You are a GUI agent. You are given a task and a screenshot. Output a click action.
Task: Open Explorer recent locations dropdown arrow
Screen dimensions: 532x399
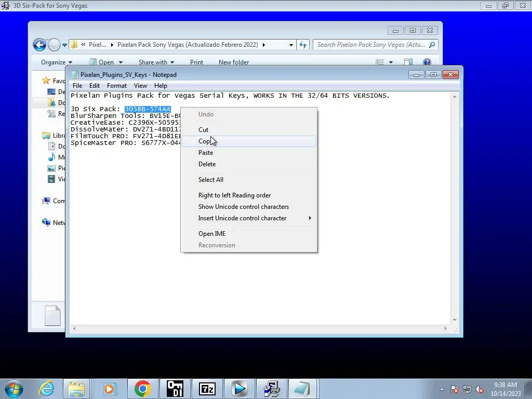[64, 45]
